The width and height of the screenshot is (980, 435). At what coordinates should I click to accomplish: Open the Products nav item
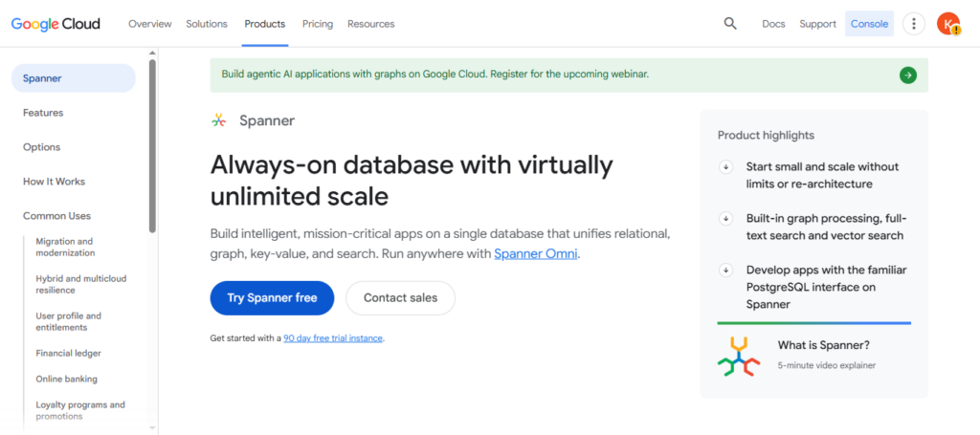pyautogui.click(x=265, y=24)
